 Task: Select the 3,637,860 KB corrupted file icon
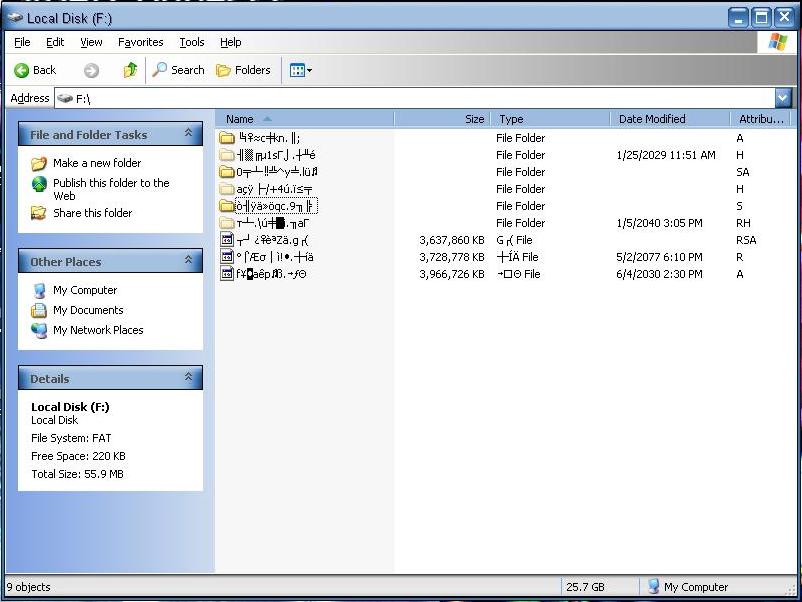pyautogui.click(x=227, y=240)
